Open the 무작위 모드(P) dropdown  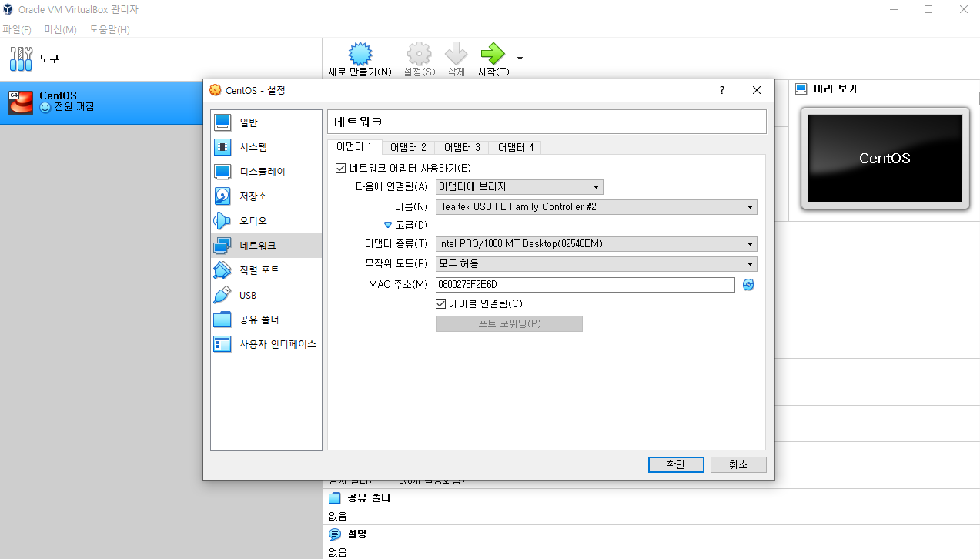click(x=597, y=264)
